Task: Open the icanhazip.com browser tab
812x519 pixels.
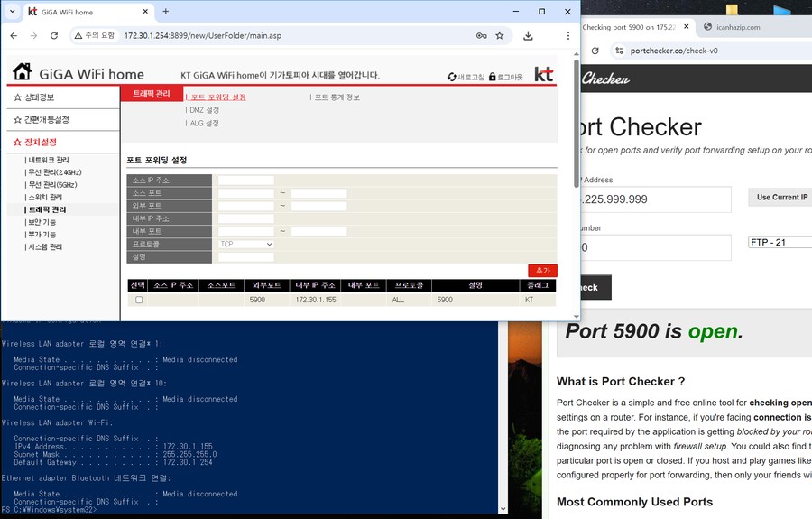Action: point(738,27)
